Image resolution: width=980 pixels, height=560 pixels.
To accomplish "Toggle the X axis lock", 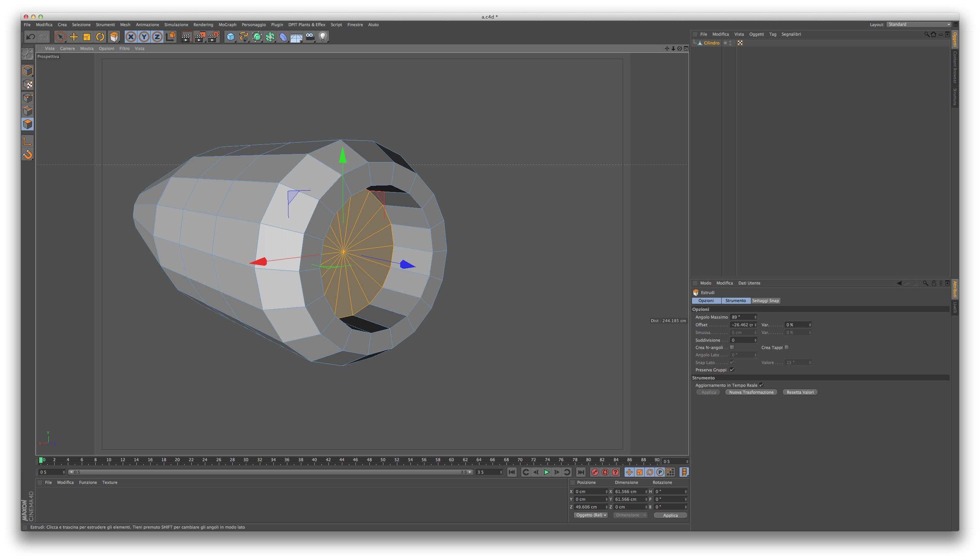I will click(131, 37).
